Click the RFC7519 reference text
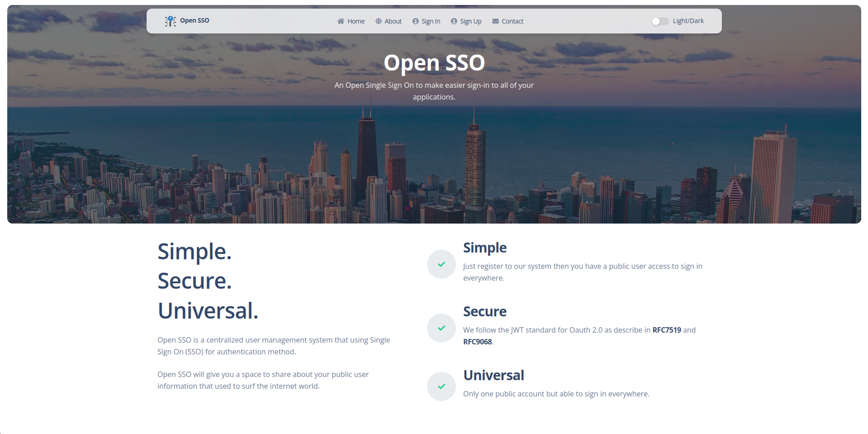 click(x=666, y=330)
